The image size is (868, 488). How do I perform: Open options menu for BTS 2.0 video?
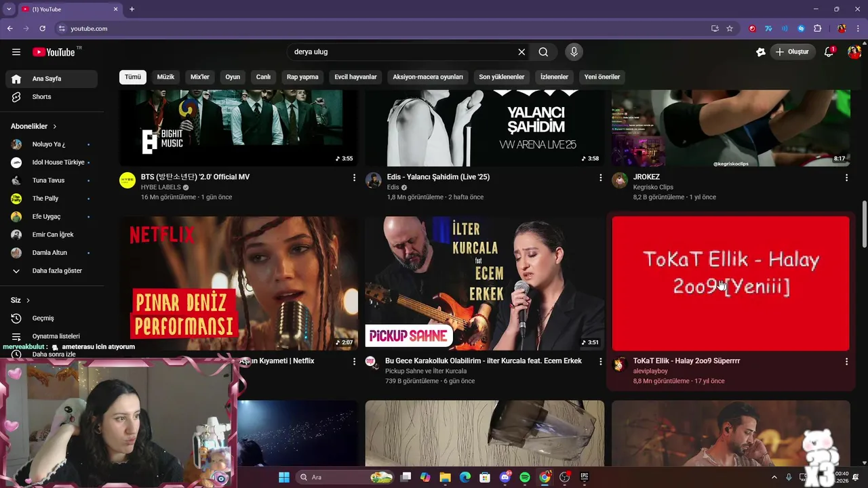pos(354,178)
